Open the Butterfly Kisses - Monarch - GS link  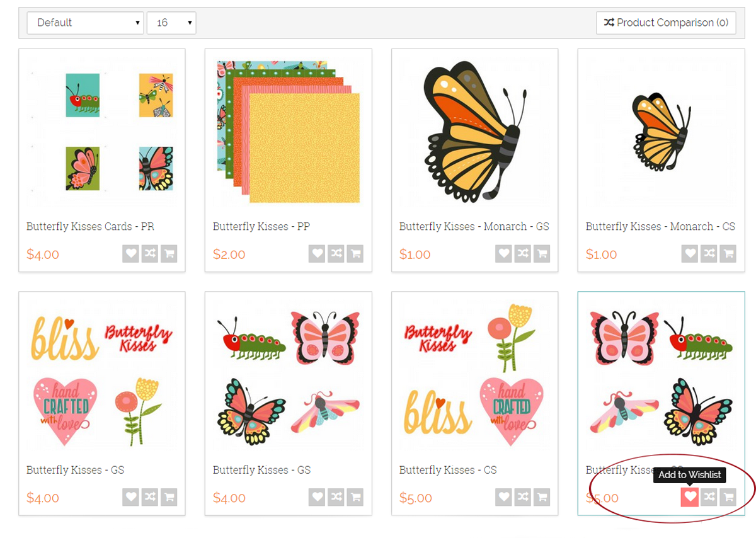coord(474,226)
